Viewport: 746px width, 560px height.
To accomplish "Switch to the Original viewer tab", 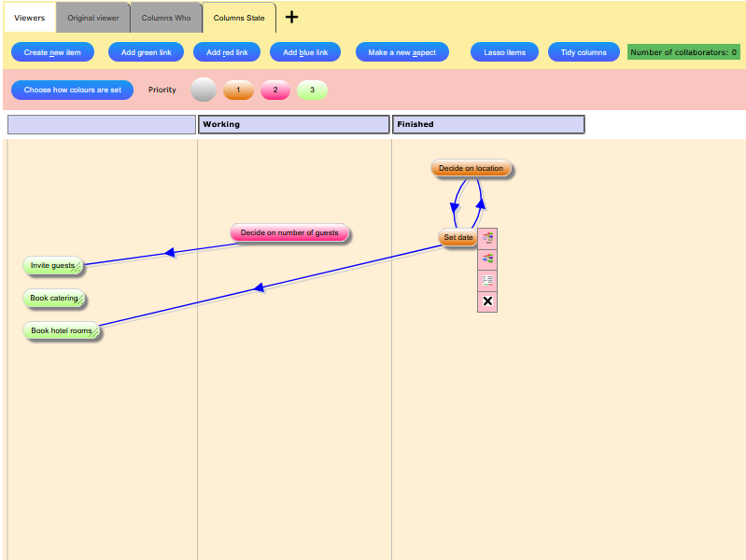I will point(92,18).
